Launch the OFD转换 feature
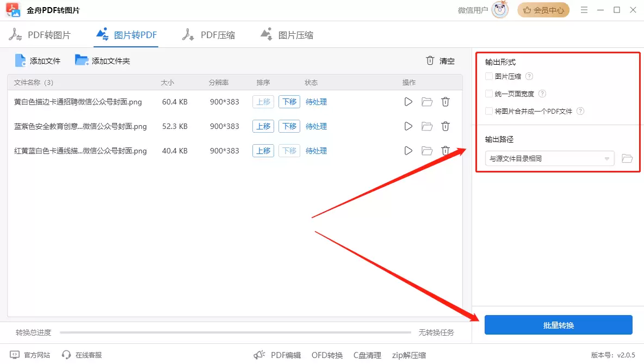This screenshot has width=644, height=364. pyautogui.click(x=327, y=354)
